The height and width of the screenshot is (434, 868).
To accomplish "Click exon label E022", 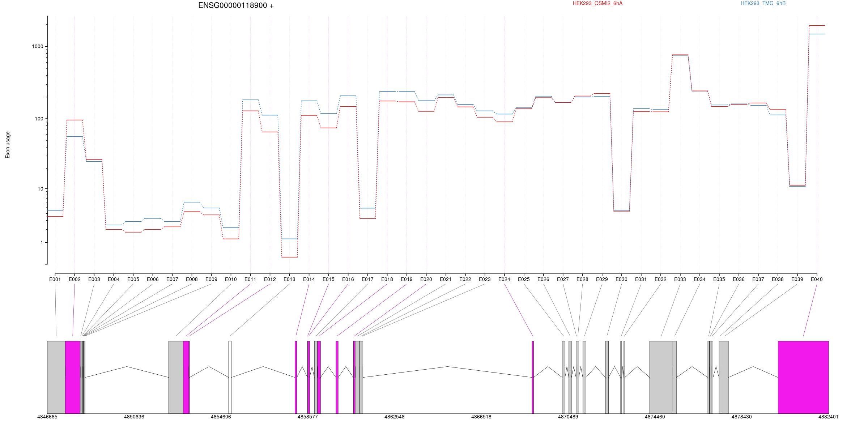I will (465, 279).
